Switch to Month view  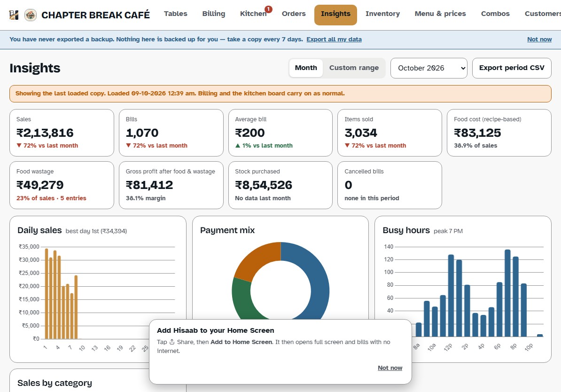(306, 68)
